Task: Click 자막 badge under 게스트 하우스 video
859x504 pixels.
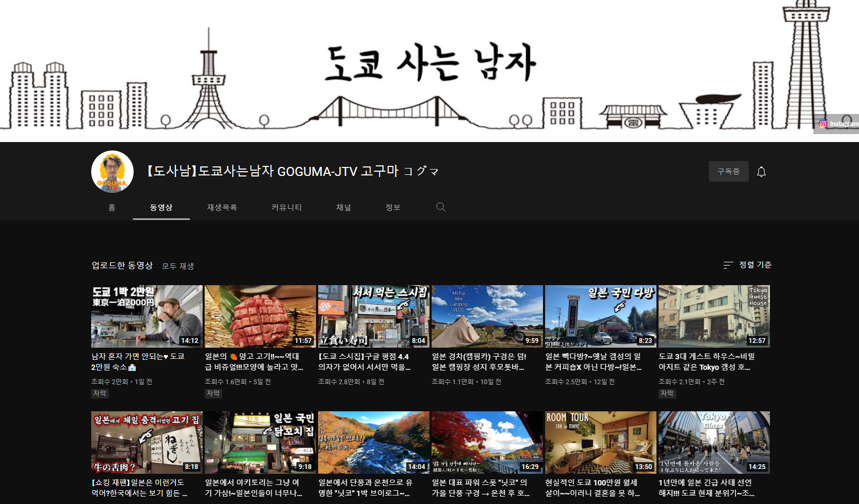Action: tap(667, 394)
